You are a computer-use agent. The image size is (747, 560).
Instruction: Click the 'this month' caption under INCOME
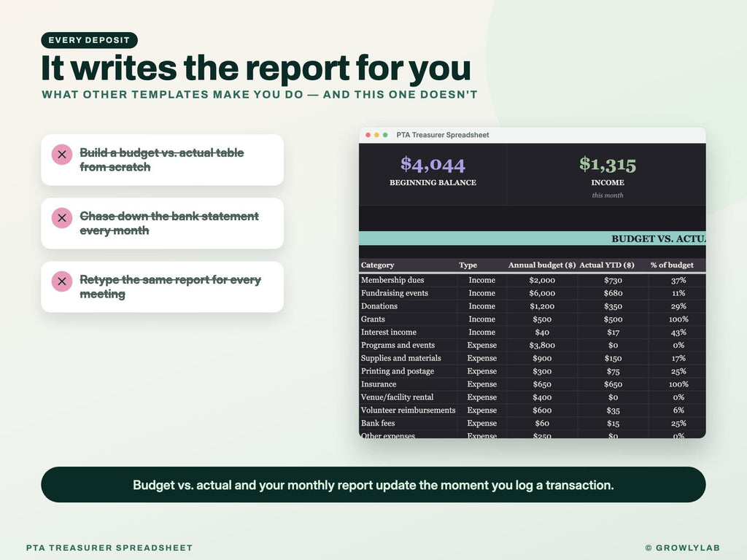click(608, 195)
